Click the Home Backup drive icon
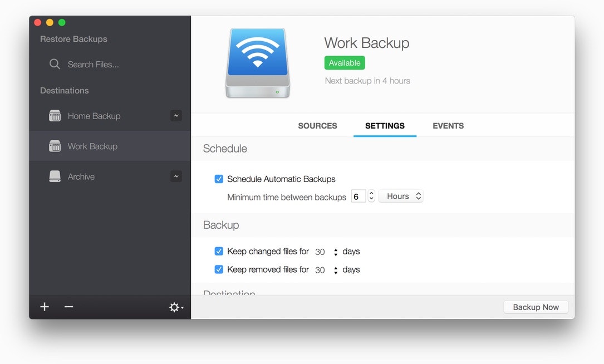Viewport: 604px width, 364px height. coord(55,116)
